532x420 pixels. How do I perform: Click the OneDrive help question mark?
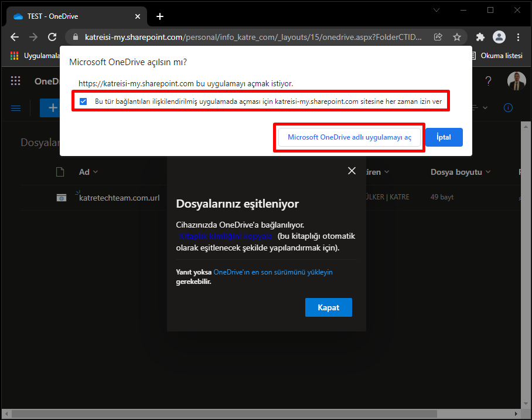488,81
